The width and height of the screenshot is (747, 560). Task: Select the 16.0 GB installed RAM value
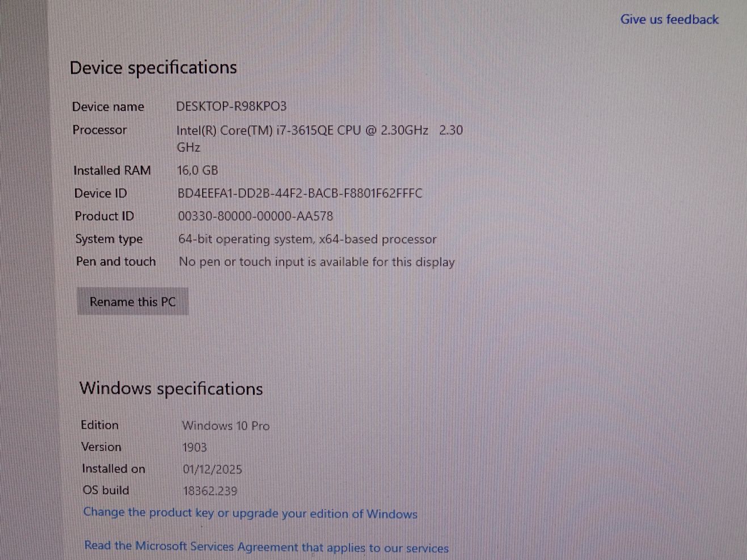[197, 170]
